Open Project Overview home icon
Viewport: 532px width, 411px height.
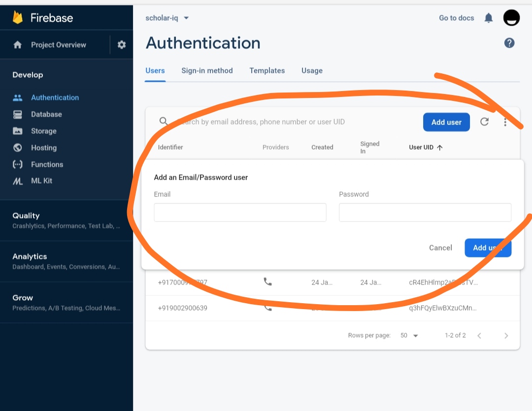coord(18,45)
